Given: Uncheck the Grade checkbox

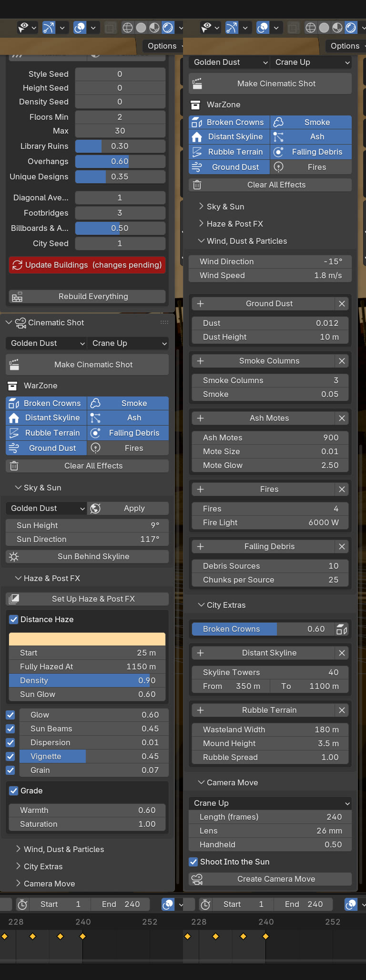Looking at the screenshot, I should tap(14, 791).
